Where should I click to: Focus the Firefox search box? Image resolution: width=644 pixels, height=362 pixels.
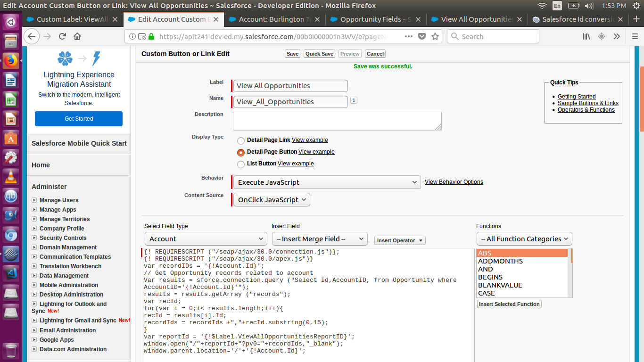pos(493,36)
